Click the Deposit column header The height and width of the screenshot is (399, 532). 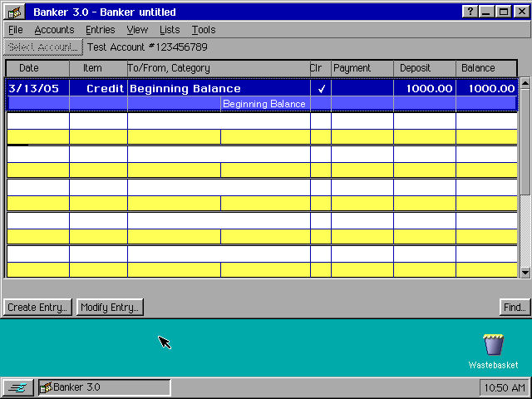[x=425, y=68]
